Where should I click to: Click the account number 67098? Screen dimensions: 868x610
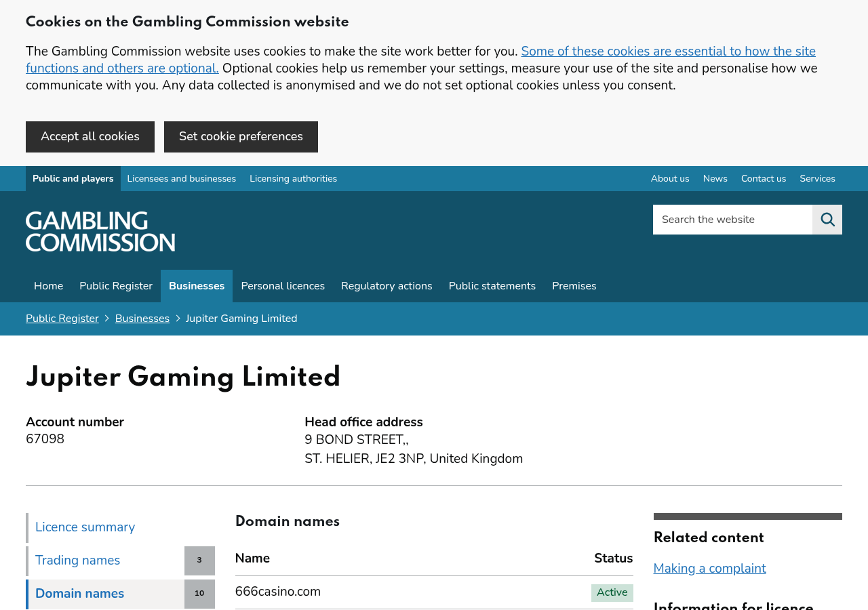(x=45, y=439)
